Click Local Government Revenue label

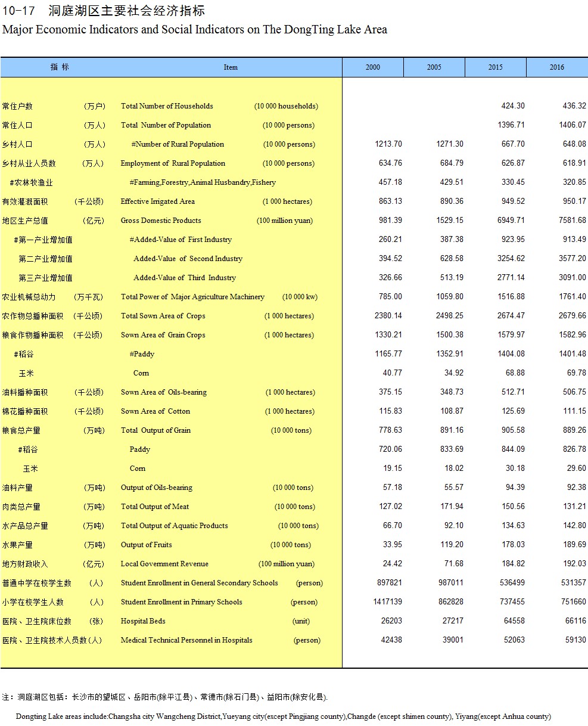164,564
